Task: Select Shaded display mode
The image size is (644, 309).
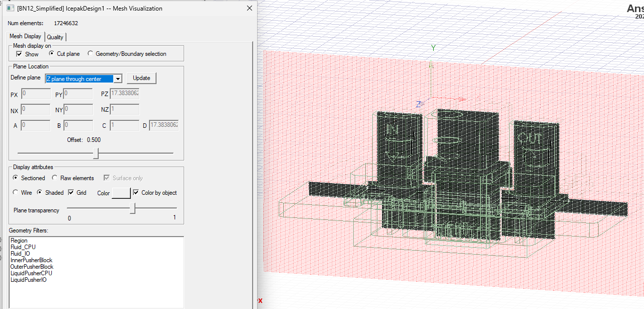Action: pos(39,193)
